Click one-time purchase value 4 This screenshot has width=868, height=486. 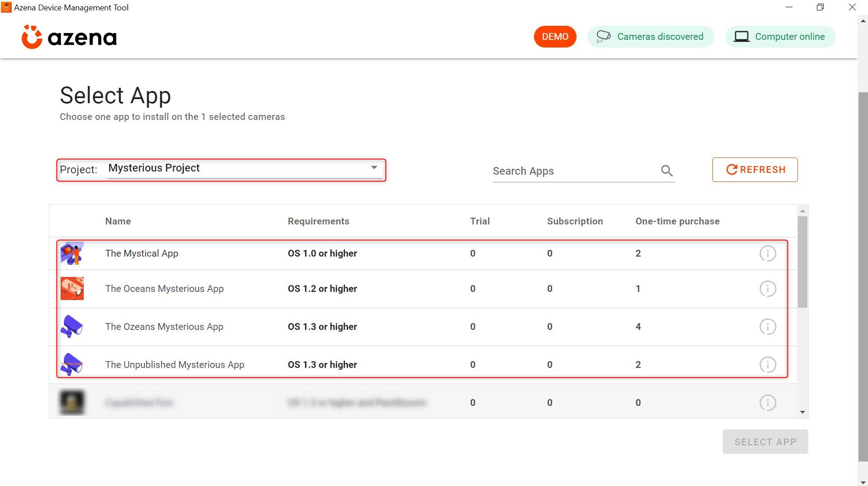[638, 327]
